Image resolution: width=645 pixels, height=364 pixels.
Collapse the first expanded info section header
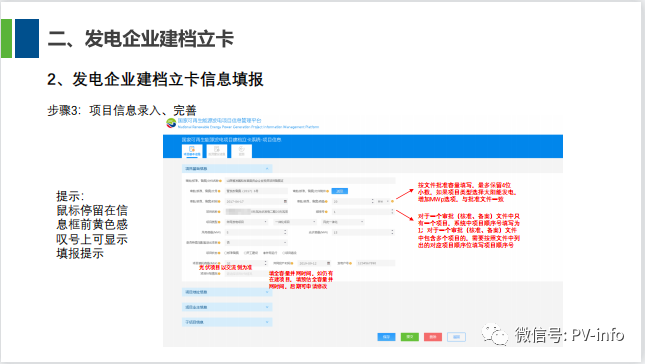click(227, 169)
